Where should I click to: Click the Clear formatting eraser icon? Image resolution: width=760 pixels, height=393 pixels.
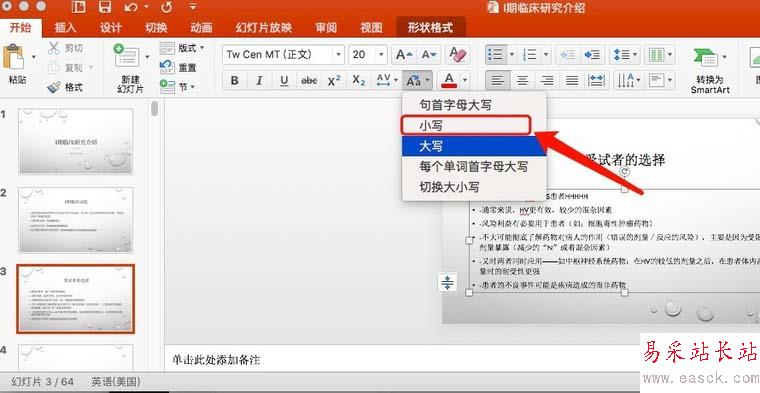[457, 55]
